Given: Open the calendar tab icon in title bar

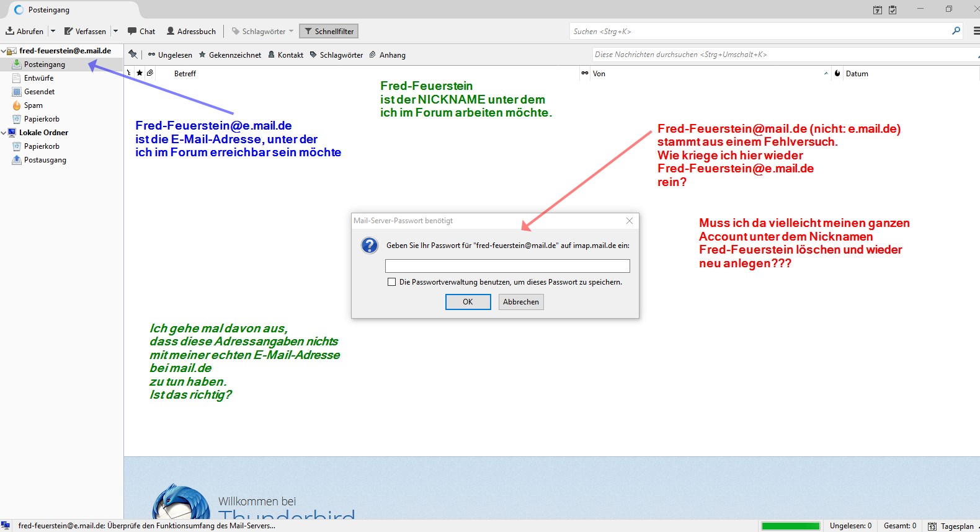Looking at the screenshot, I should [x=877, y=10].
